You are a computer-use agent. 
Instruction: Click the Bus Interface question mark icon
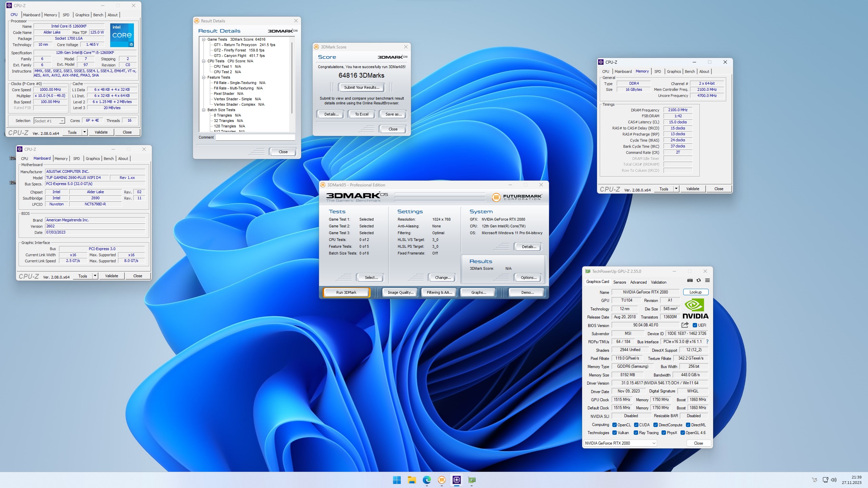(x=707, y=342)
